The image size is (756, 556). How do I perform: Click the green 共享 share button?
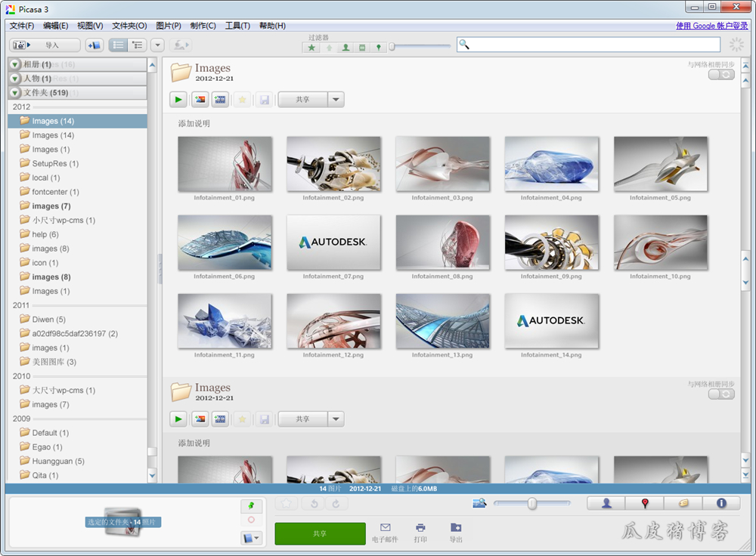[x=320, y=533]
